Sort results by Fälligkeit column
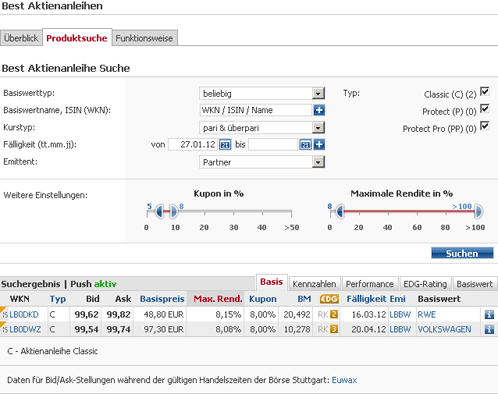 click(x=366, y=299)
